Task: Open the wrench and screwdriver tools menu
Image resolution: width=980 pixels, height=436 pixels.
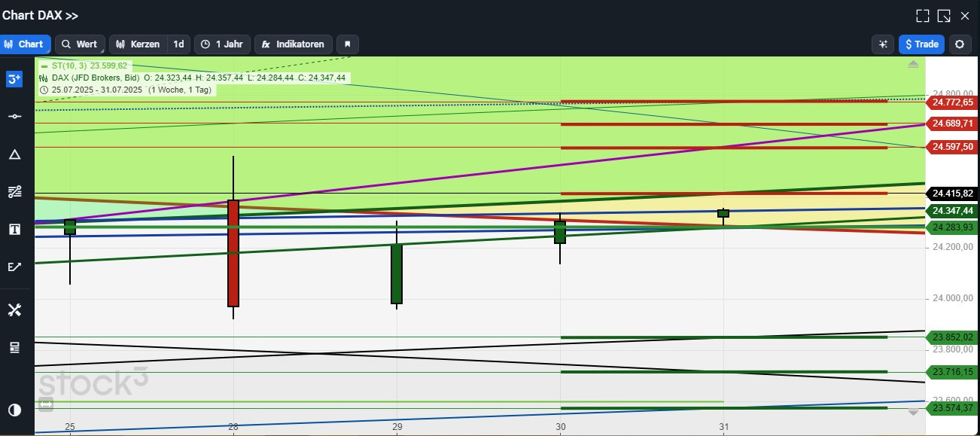Action: 14,310
